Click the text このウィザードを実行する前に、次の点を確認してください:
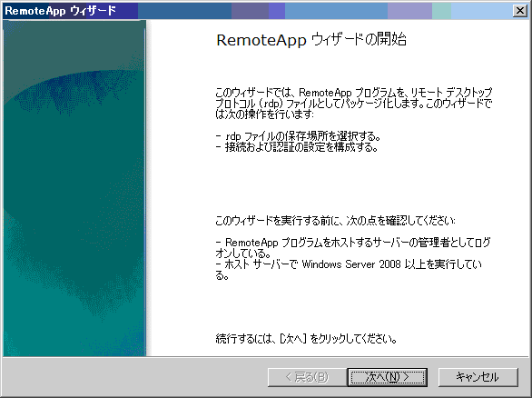 (335, 221)
